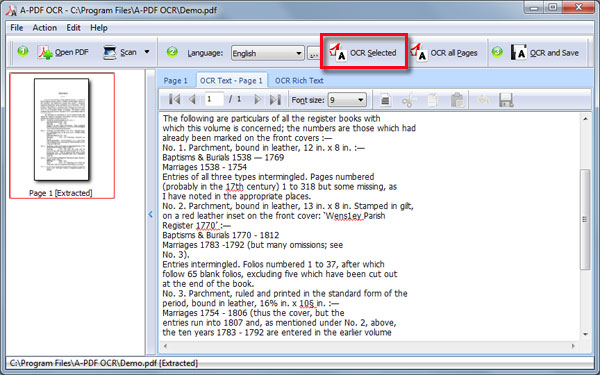Click the A-PDF OCR title bar app icon

(11, 10)
